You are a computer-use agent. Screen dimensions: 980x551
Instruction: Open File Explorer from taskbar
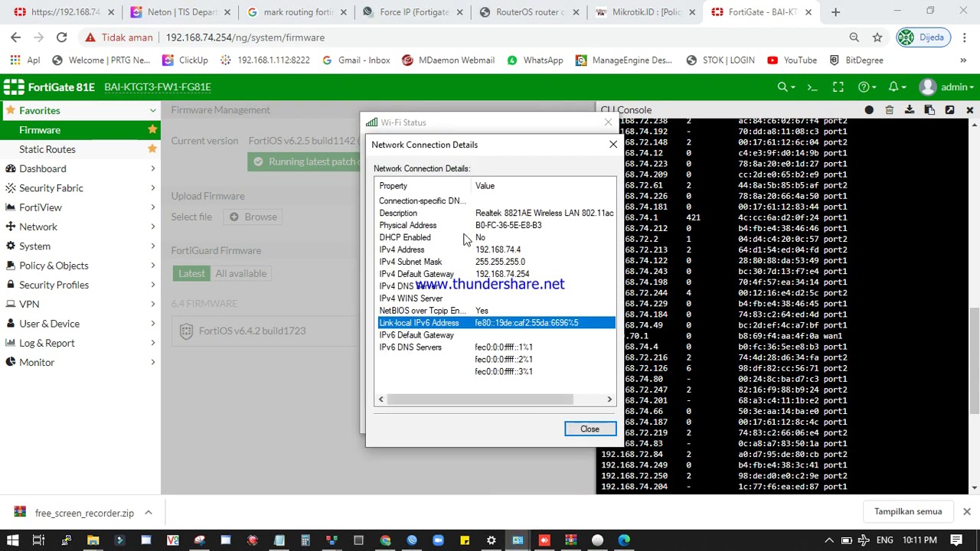93,540
